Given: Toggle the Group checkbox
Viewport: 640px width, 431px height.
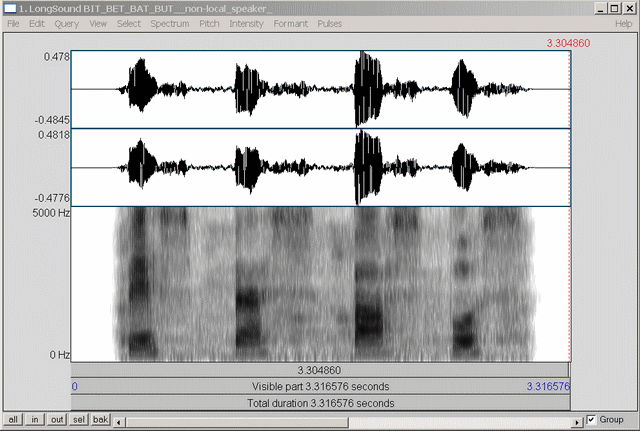Looking at the screenshot, I should coord(592,420).
